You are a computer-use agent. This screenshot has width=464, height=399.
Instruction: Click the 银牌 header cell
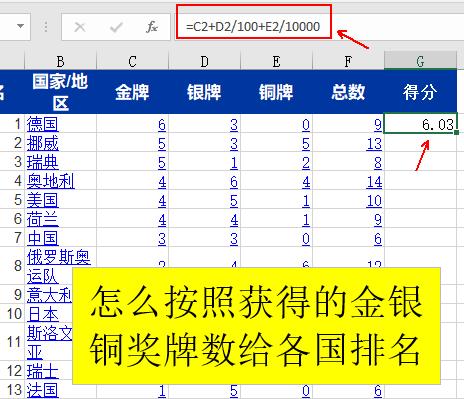pyautogui.click(x=204, y=92)
